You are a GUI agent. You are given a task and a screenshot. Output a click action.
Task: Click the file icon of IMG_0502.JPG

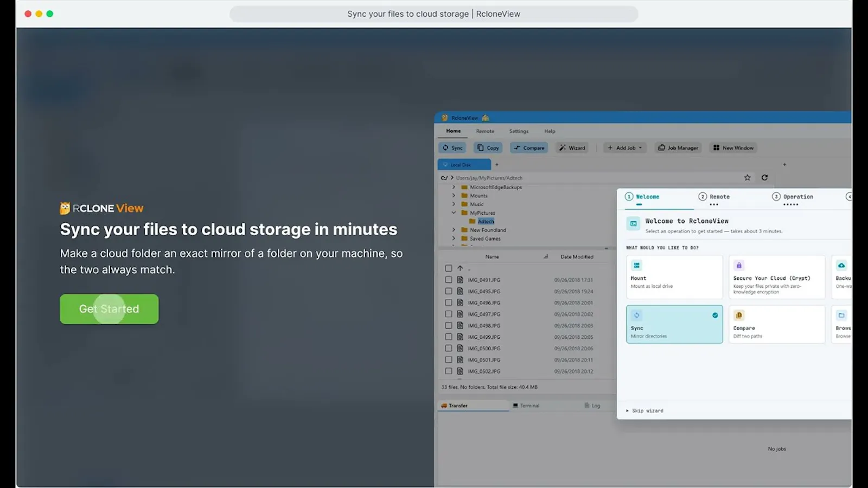pos(460,371)
